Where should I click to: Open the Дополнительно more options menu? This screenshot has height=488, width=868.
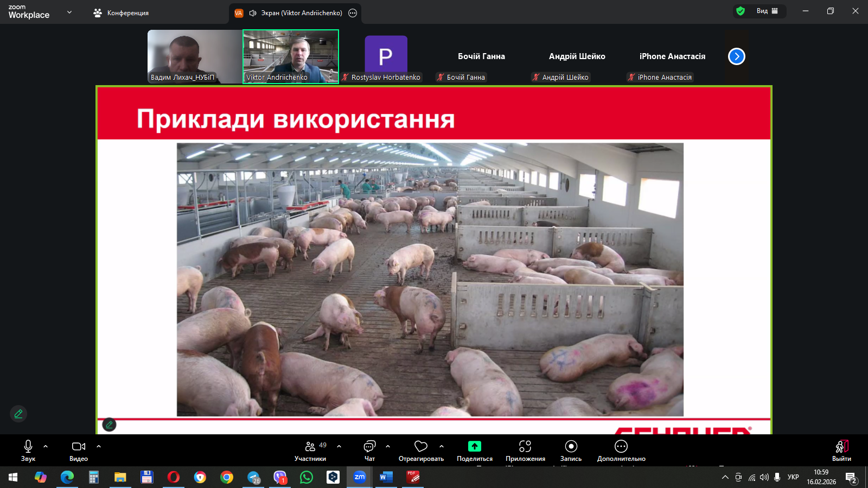click(621, 451)
